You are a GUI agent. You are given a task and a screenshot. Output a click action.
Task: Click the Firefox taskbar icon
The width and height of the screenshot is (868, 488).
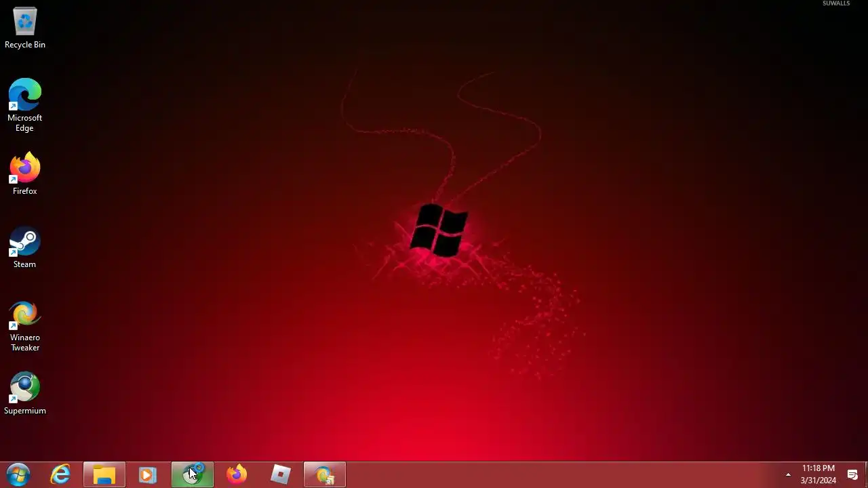[237, 474]
